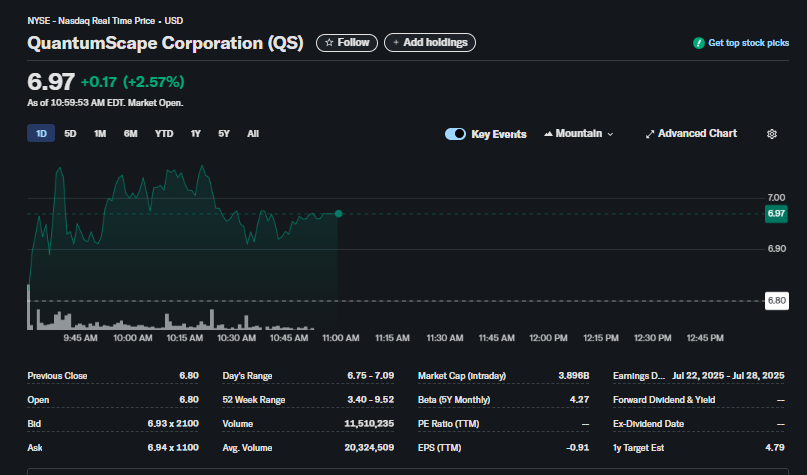Click the PE Ratio (TTM) label
Image resolution: width=807 pixels, height=475 pixels.
(x=448, y=424)
